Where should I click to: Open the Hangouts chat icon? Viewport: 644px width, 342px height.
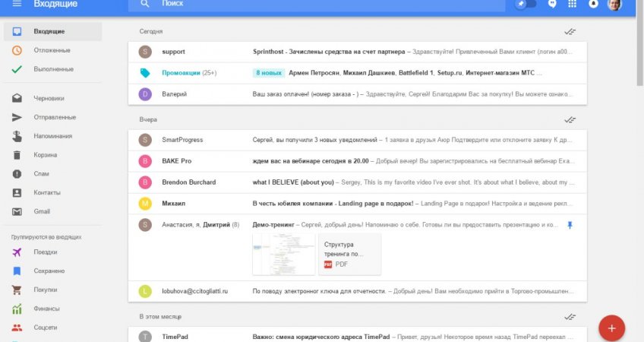point(551,4)
